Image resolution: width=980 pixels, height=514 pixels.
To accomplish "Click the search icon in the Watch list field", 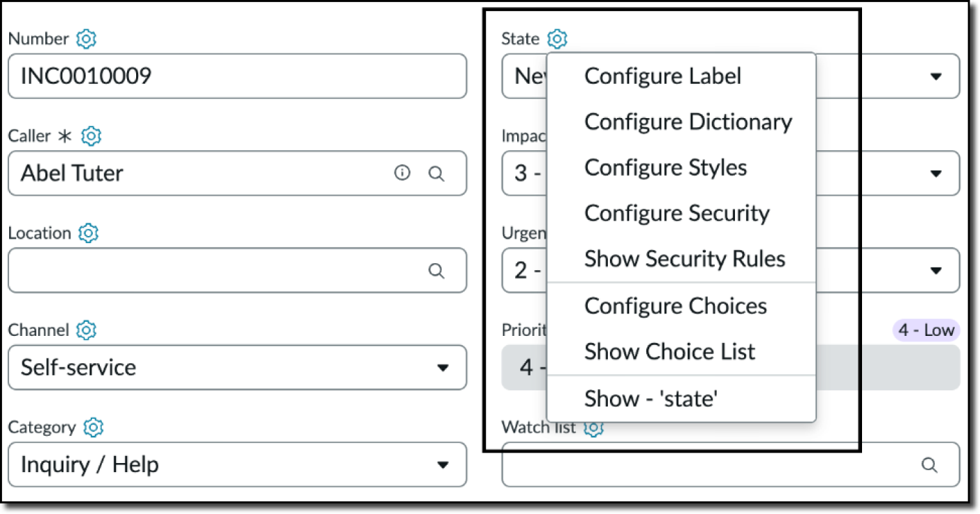I will click(929, 464).
